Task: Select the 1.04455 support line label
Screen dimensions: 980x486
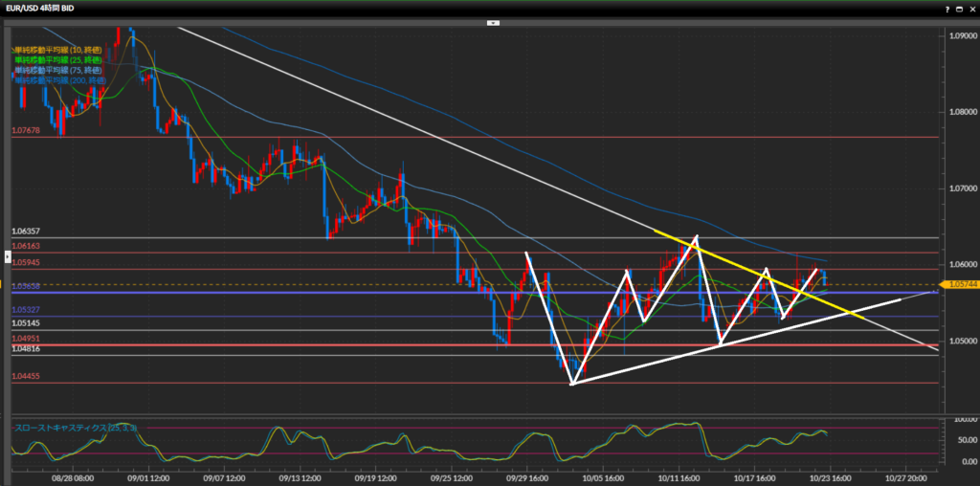Action: [26, 377]
